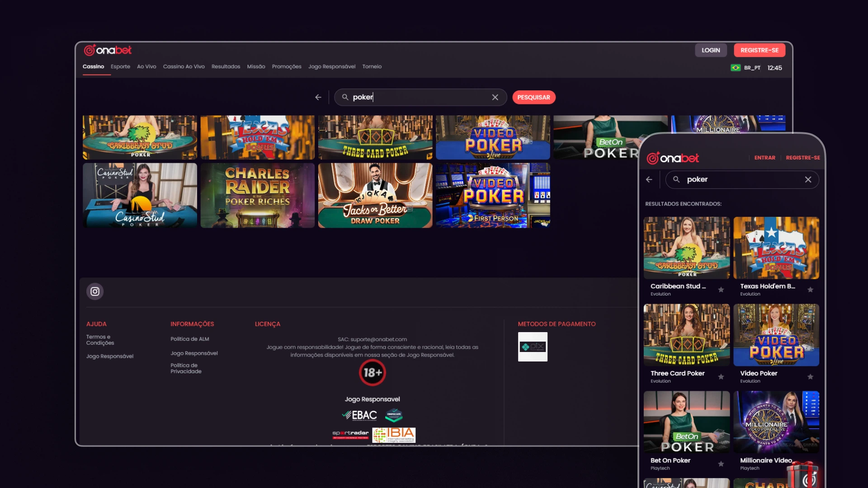Click the PESQUISAR search button
The width and height of the screenshot is (868, 488).
tap(534, 97)
